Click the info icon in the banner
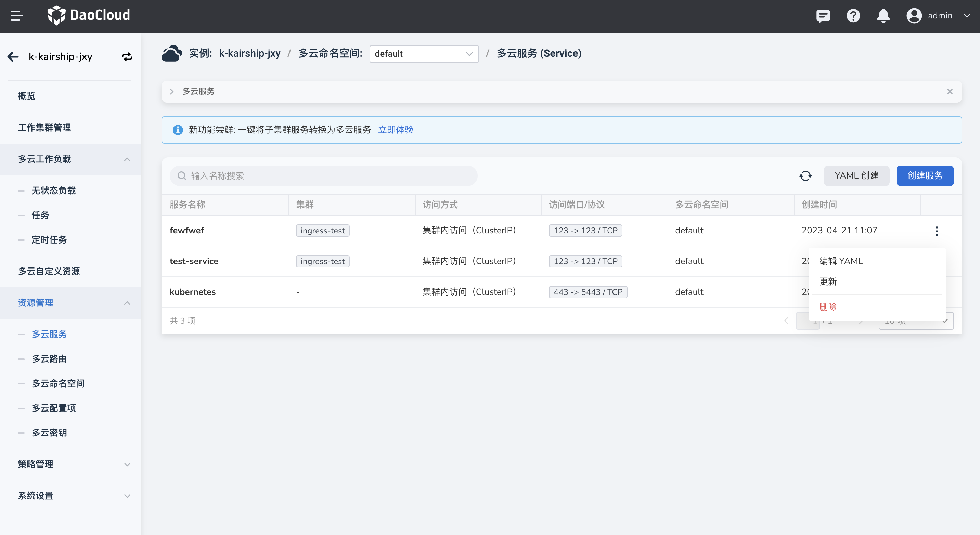This screenshot has height=535, width=980. (178, 130)
